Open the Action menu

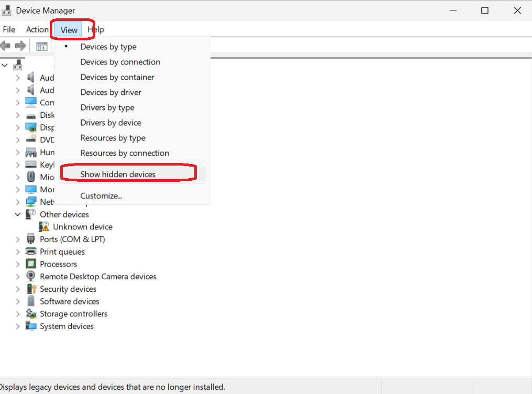(x=37, y=29)
